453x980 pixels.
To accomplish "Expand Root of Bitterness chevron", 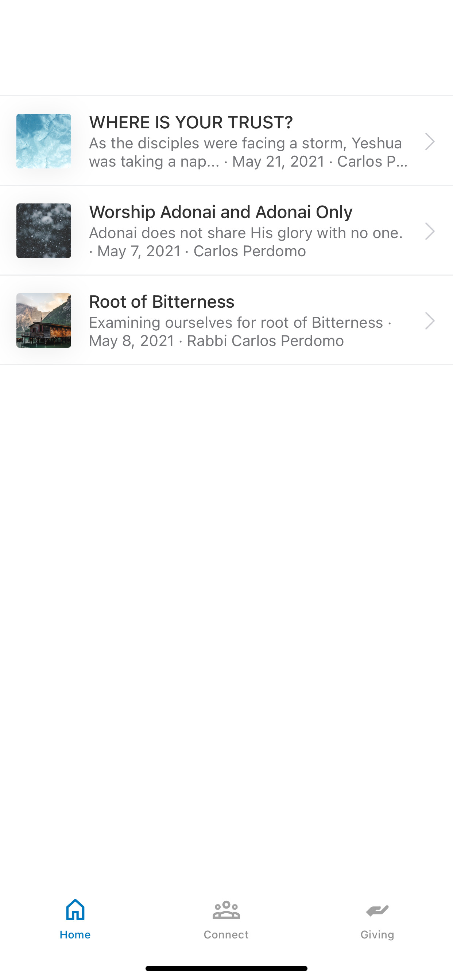I will [430, 321].
